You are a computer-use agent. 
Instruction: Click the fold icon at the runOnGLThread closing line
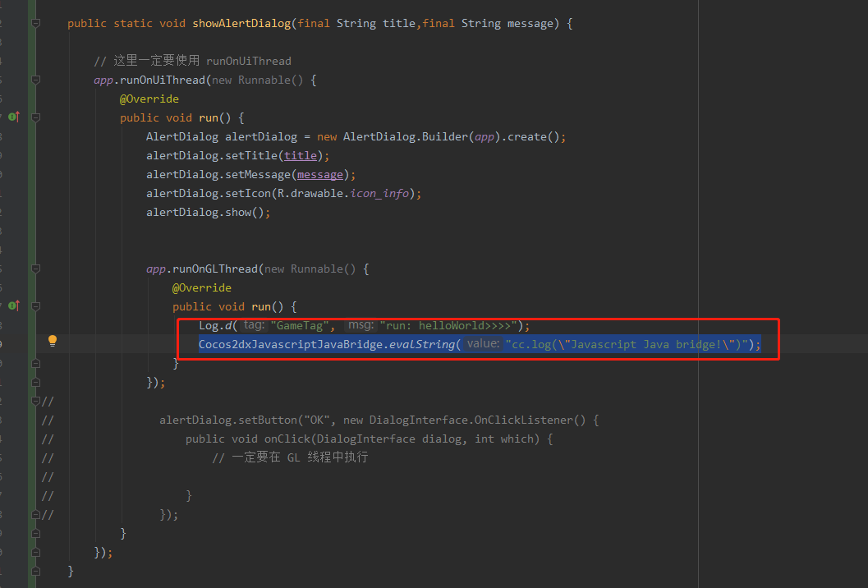coord(34,382)
